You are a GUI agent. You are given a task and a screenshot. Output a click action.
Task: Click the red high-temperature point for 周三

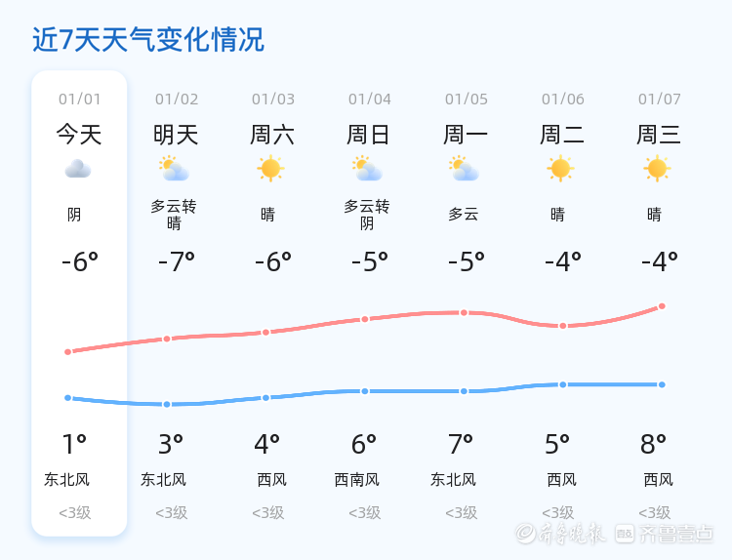[662, 306]
